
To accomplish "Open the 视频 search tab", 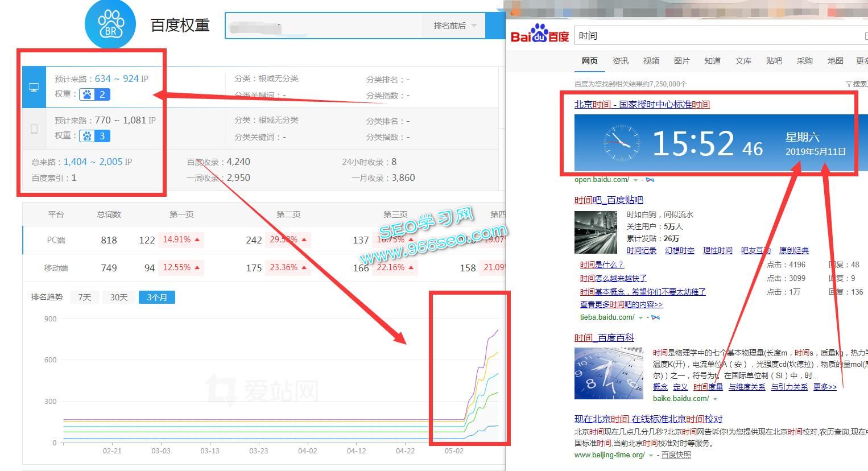I will (x=651, y=61).
